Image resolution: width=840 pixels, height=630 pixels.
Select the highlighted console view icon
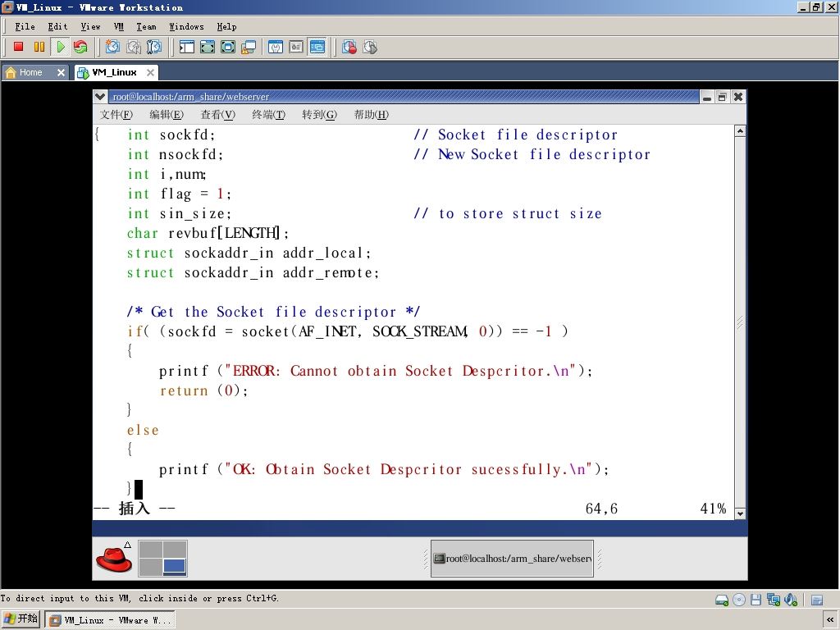point(317,47)
